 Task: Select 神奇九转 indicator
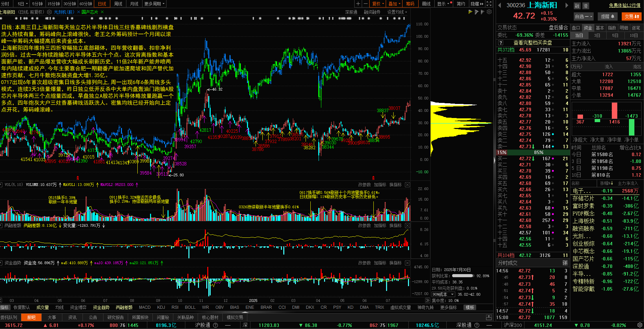pos(425,307)
